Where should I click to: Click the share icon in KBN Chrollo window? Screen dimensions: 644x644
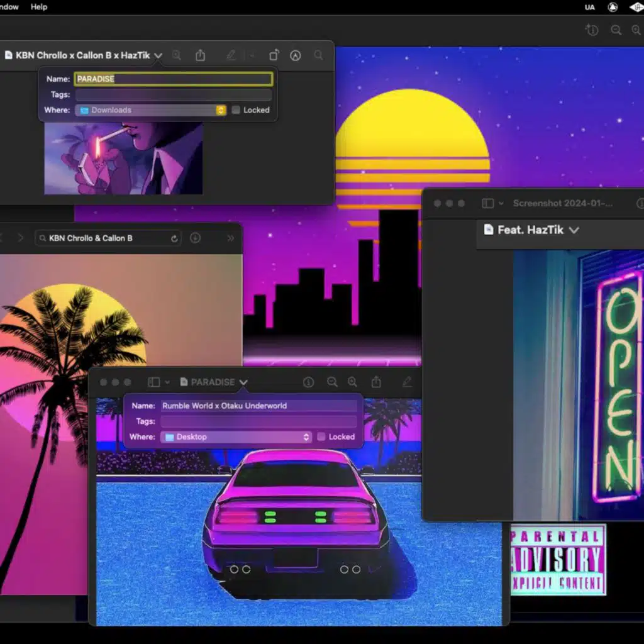(200, 55)
